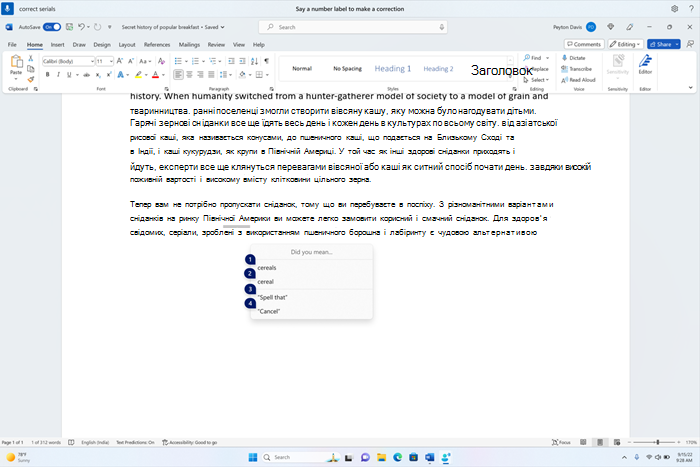
Task: Choose the 'cereal' suggestion
Action: pos(311,282)
